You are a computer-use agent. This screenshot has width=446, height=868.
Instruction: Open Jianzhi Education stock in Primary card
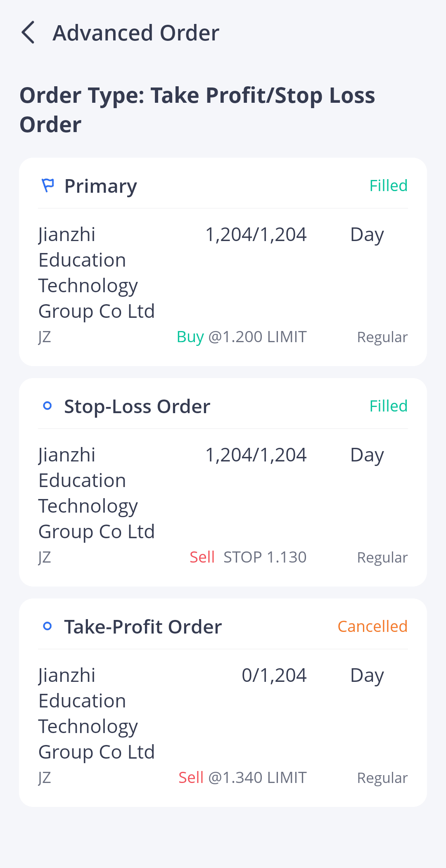tap(96, 272)
